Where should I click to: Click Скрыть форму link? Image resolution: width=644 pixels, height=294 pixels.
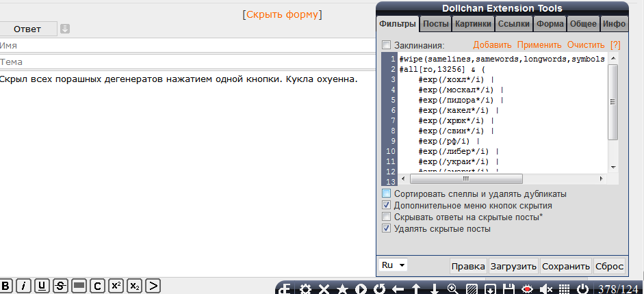(x=282, y=15)
